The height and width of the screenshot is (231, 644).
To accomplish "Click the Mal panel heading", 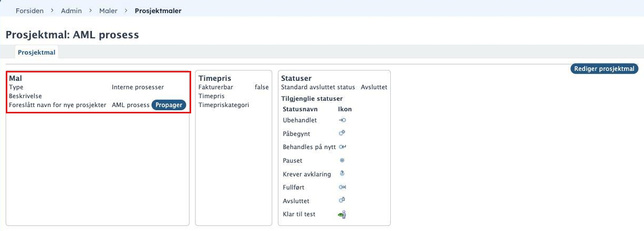I will 15,78.
